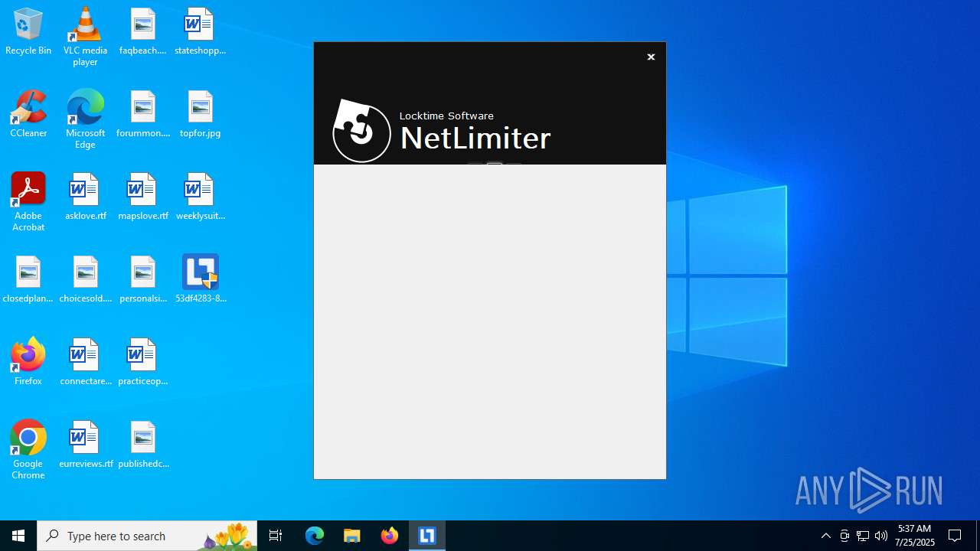This screenshot has height=551, width=980.
Task: Open Recycle Bin desktop icon
Action: [28, 32]
